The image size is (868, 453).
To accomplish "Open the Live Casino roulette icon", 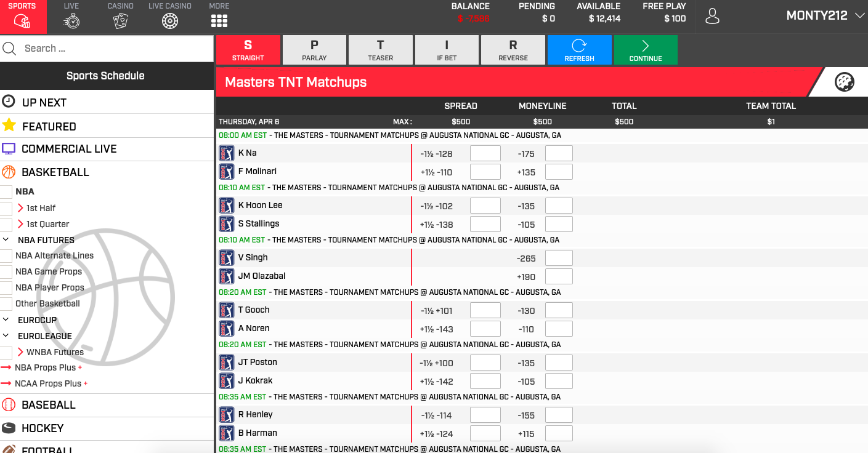I will [x=170, y=22].
